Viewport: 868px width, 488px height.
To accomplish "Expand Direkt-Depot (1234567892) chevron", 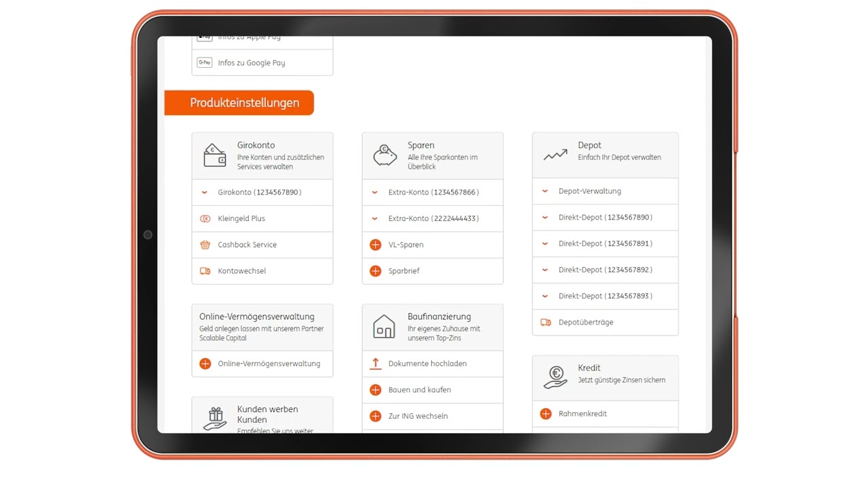I will tap(545, 270).
